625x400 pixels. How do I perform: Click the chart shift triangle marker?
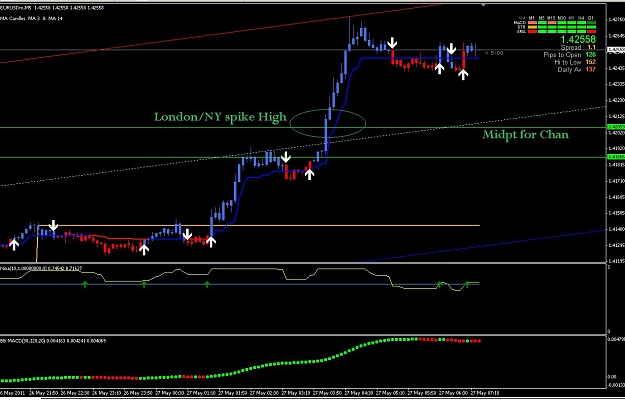(x=484, y=5)
